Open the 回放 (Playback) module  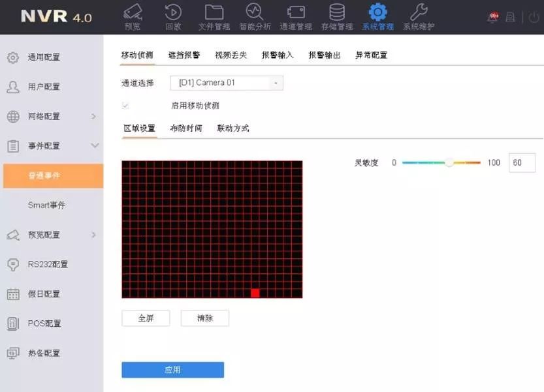(x=173, y=16)
